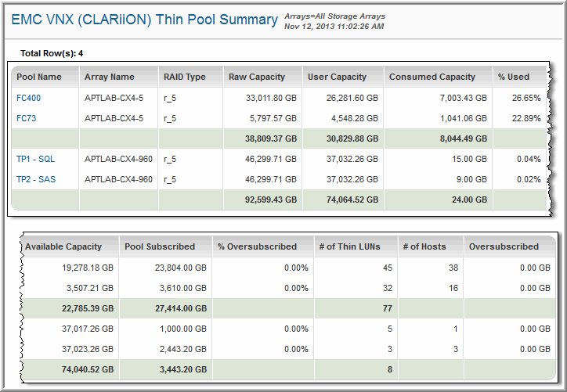
Task: Click the 26.65% used cell for FC400
Action: click(526, 98)
